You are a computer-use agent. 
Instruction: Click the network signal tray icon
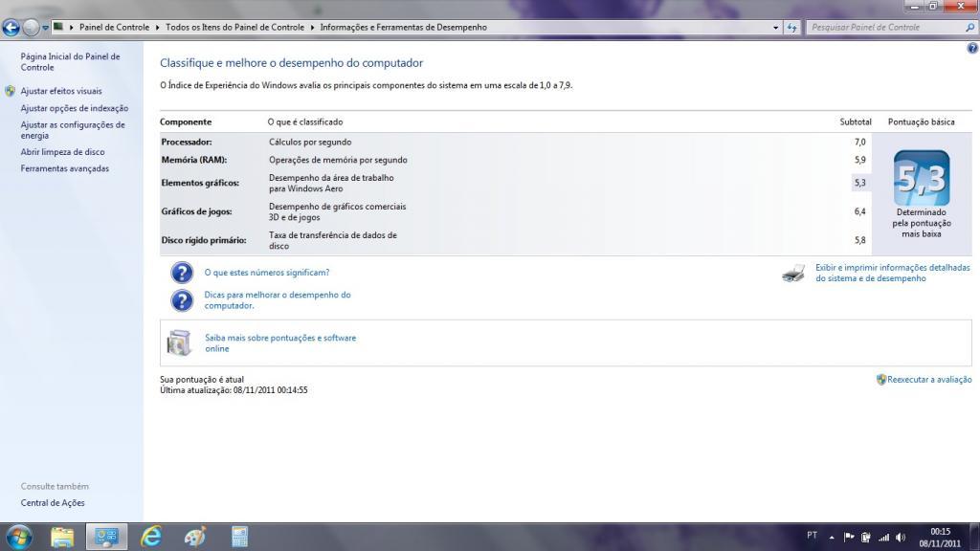[x=883, y=538]
